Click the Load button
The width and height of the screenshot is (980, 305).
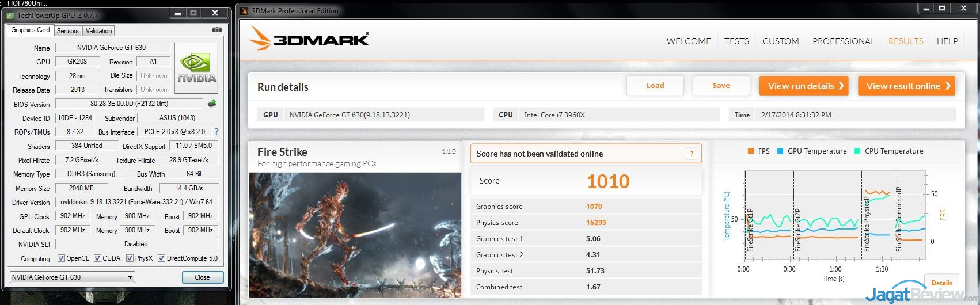(655, 86)
